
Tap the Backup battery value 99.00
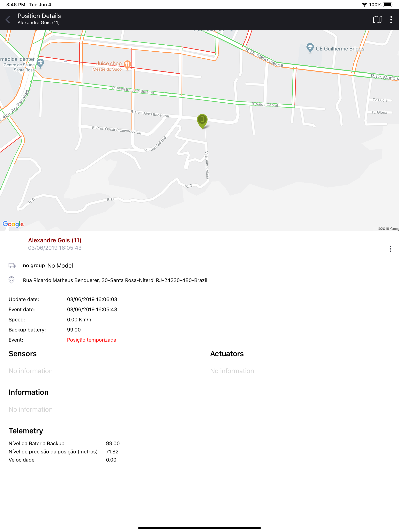pyautogui.click(x=74, y=329)
